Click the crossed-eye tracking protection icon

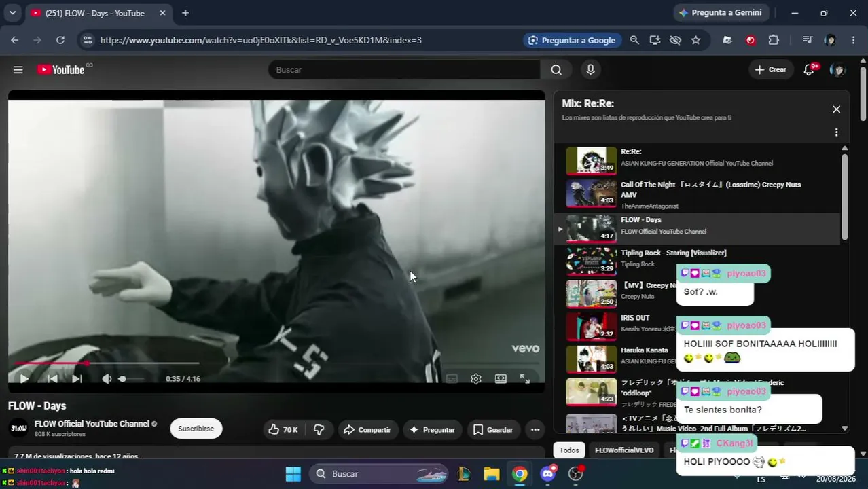pyautogui.click(x=675, y=40)
